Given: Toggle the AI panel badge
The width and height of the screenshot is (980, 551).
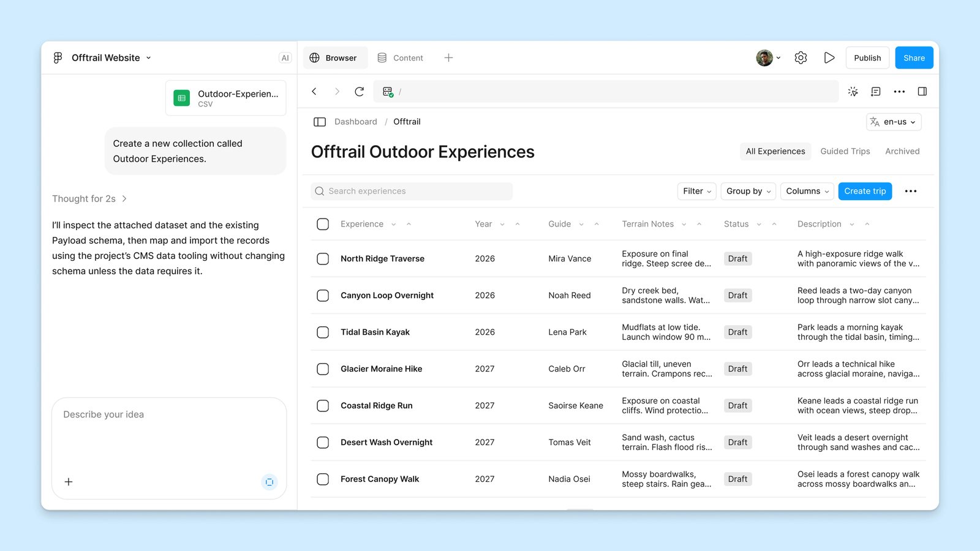Looking at the screenshot, I should click(x=285, y=58).
